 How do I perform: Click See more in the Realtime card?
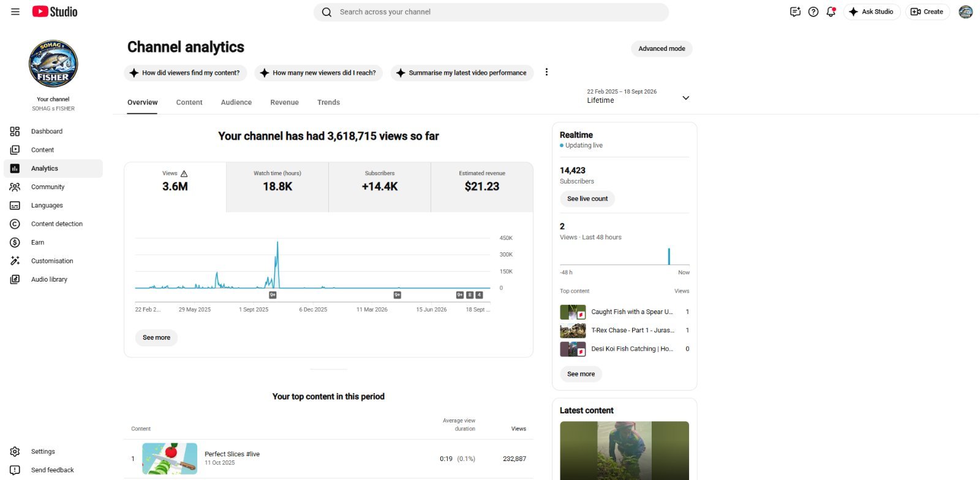[x=581, y=374]
